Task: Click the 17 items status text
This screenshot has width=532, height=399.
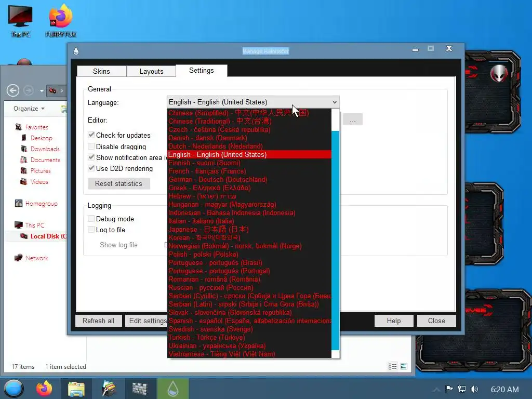Action: pos(23,367)
